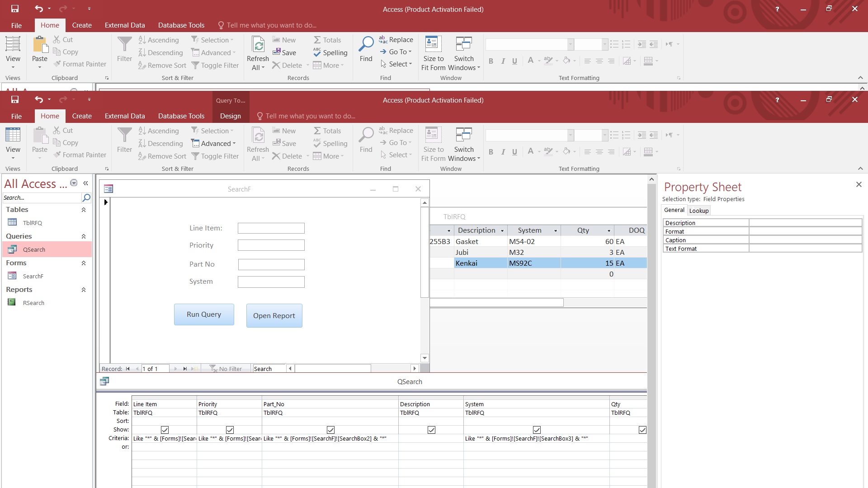Uncheck Show box for Description column
Screen dimensions: 868x488
[431, 430]
